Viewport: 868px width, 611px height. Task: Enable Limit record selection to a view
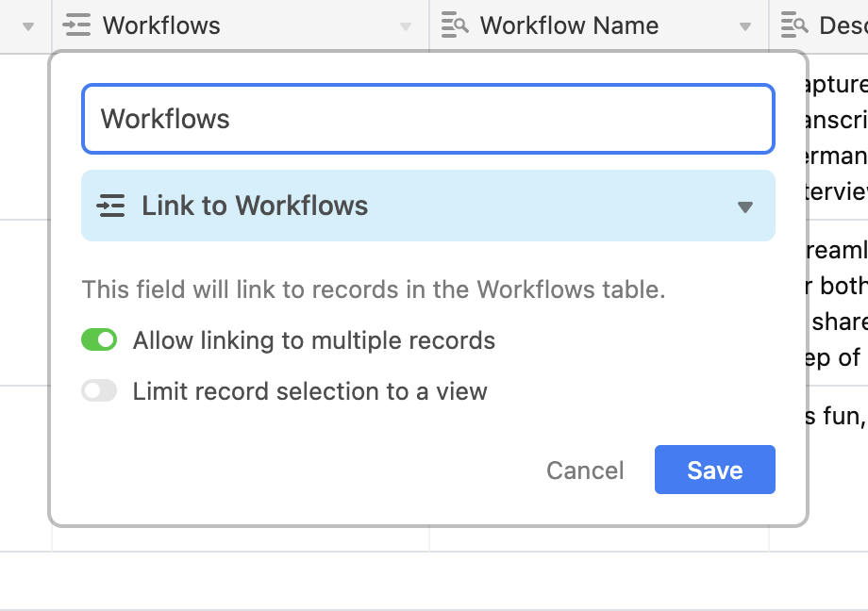click(99, 391)
